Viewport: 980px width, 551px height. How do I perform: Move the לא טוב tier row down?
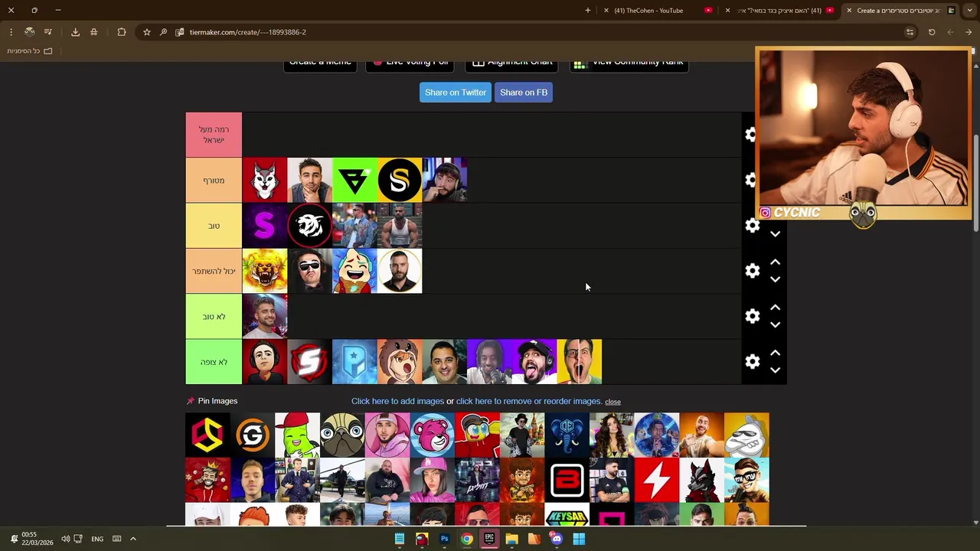point(775,324)
